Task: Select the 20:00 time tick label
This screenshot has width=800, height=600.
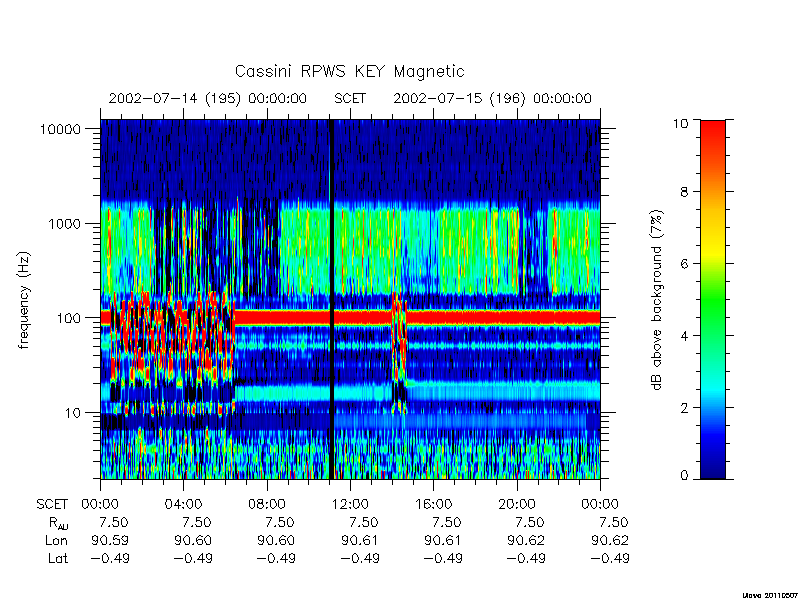Action: click(x=516, y=505)
